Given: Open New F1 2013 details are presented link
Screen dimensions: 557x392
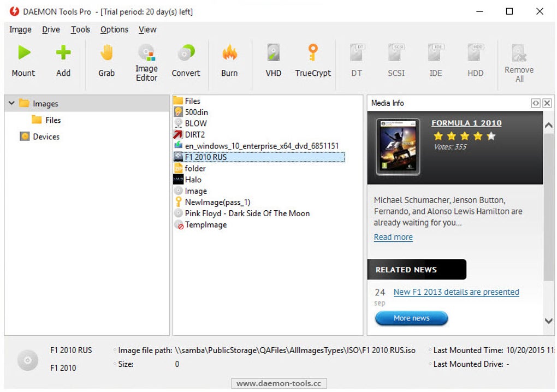Looking at the screenshot, I should (456, 292).
